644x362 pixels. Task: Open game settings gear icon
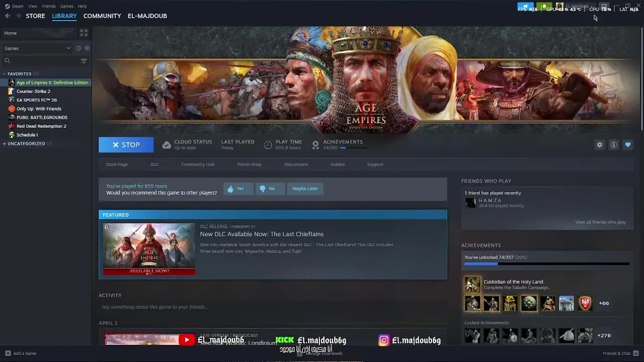click(x=600, y=145)
